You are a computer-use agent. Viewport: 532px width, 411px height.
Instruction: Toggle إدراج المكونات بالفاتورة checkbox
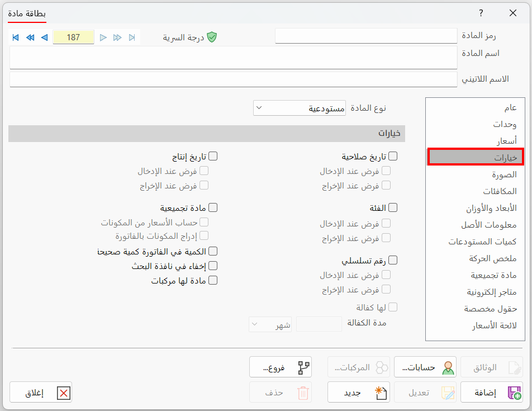[x=204, y=235]
